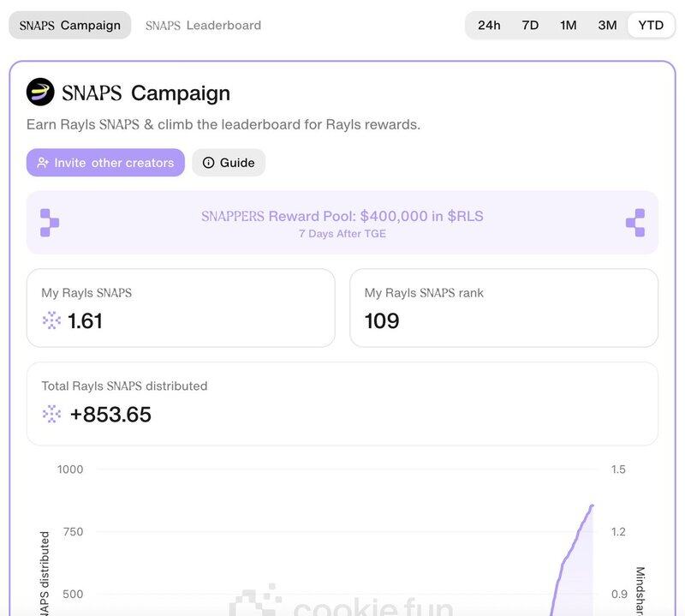Click the chart's 1.5 right-axis label
This screenshot has width=685, height=616.
618,469
